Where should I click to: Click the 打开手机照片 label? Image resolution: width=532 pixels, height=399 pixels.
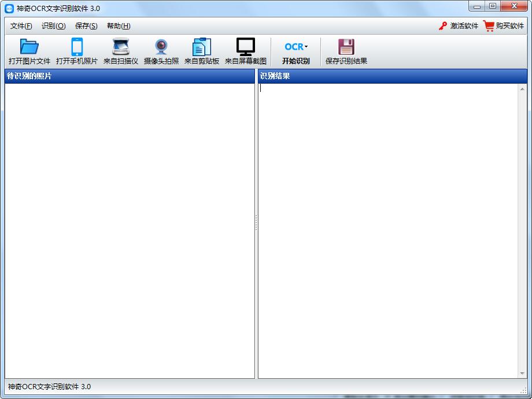coord(77,61)
